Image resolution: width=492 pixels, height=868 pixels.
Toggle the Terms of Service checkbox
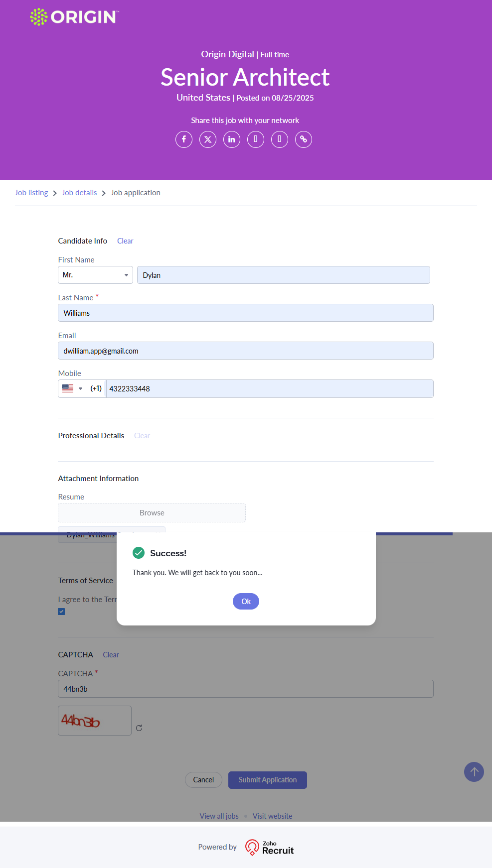pos(61,612)
